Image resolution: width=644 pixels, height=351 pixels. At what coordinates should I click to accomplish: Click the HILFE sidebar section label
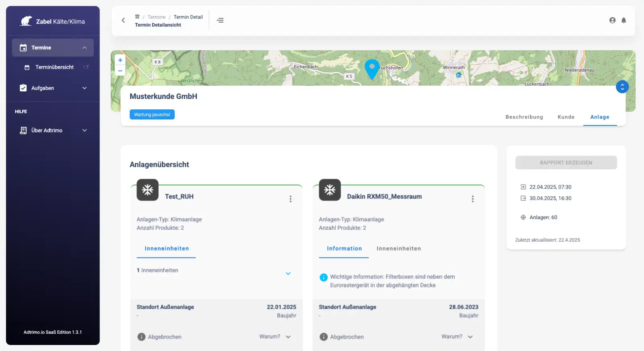tap(21, 111)
